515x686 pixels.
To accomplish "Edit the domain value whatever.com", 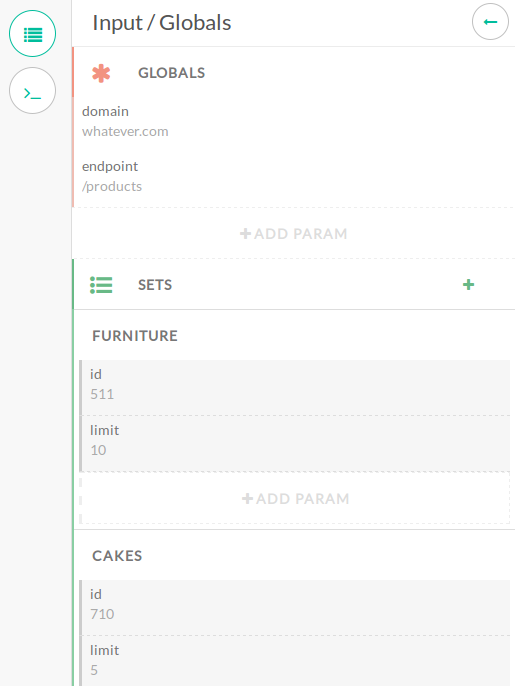I will [125, 131].
